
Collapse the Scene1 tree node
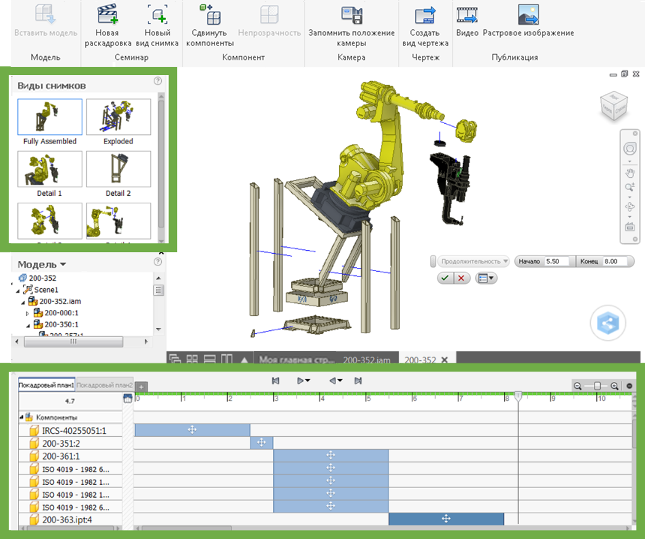18,290
